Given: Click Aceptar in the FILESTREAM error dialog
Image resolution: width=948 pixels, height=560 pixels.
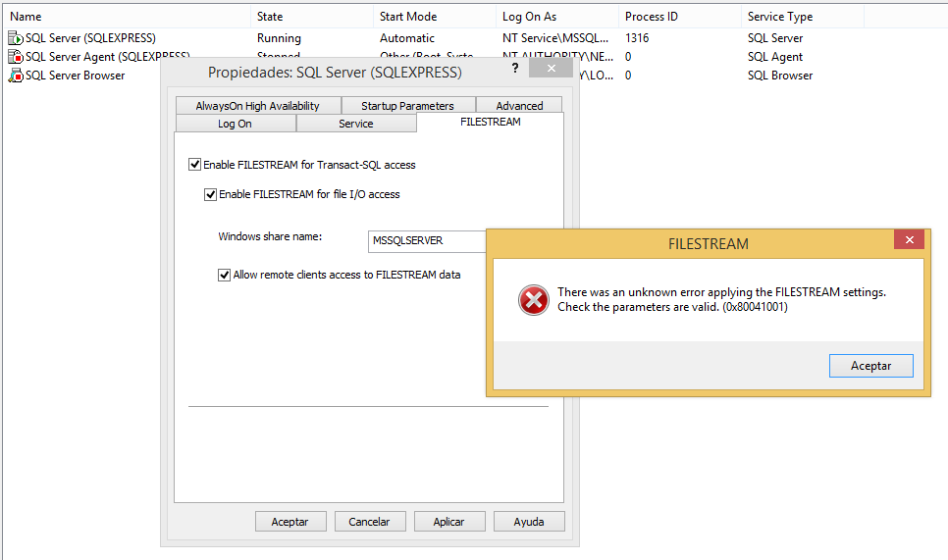Looking at the screenshot, I should (871, 366).
